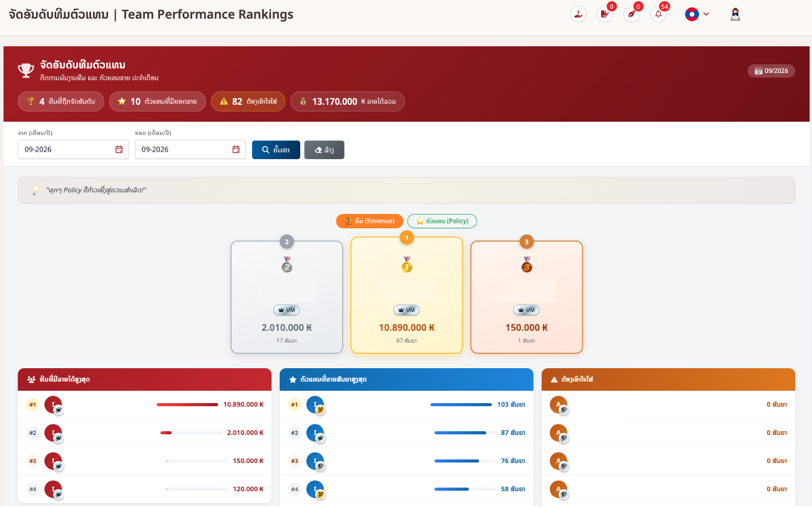Click the team avatar in the 10.890.000 row
This screenshot has height=508, width=812.
(x=53, y=404)
